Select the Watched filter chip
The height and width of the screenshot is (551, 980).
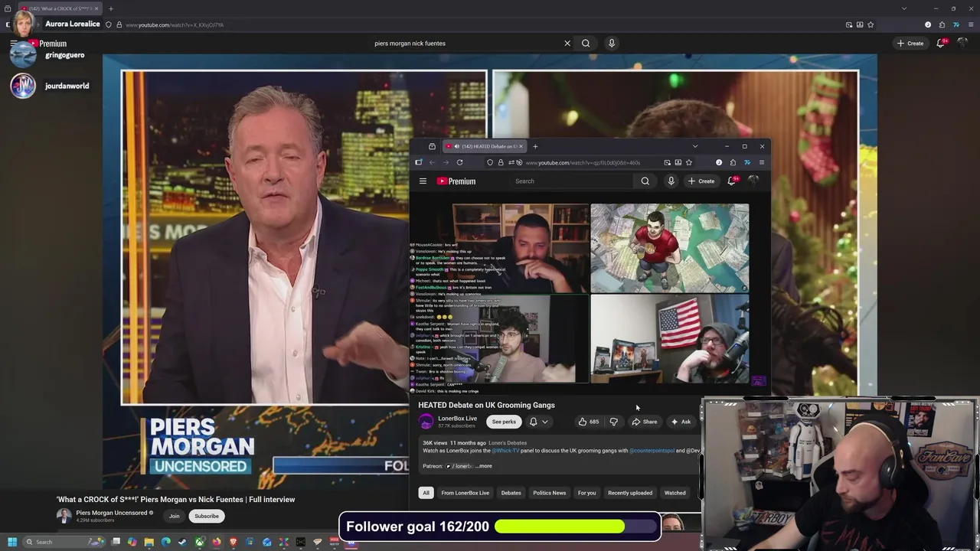click(675, 493)
